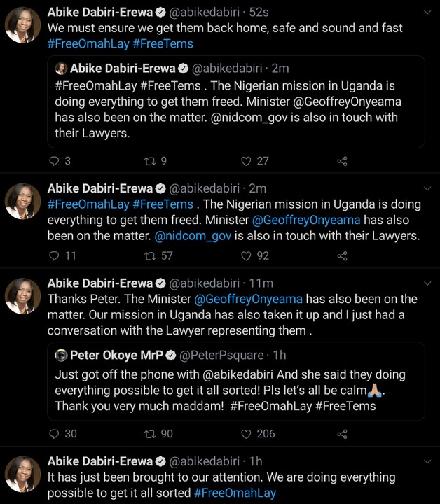The width and height of the screenshot is (440, 504).
Task: Share the 'Thanks Peter' tweet
Action: click(342, 434)
